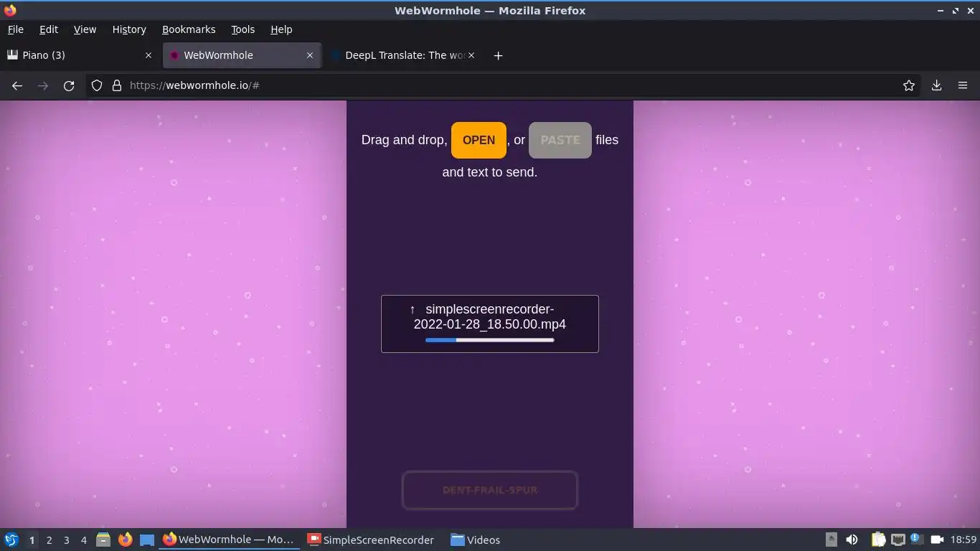Close the Piano (3) tab
The image size is (980, 551).
[149, 55]
